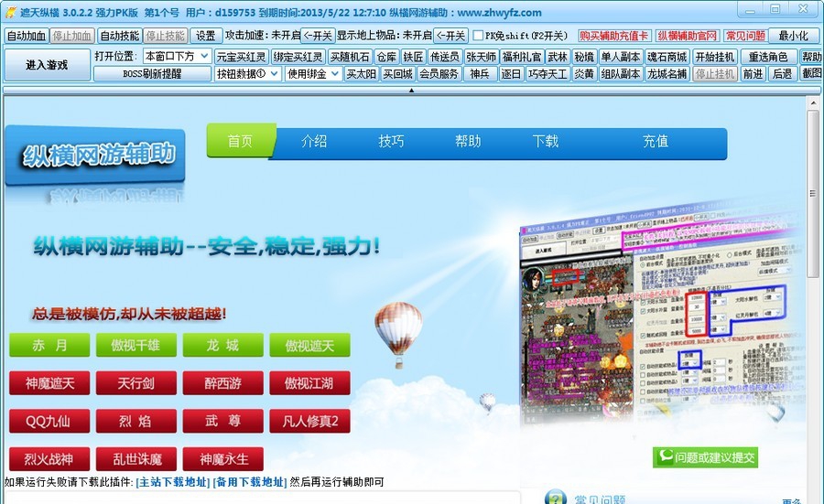824x504 pixels.
Task: Click 前进 forward button
Action: (754, 73)
